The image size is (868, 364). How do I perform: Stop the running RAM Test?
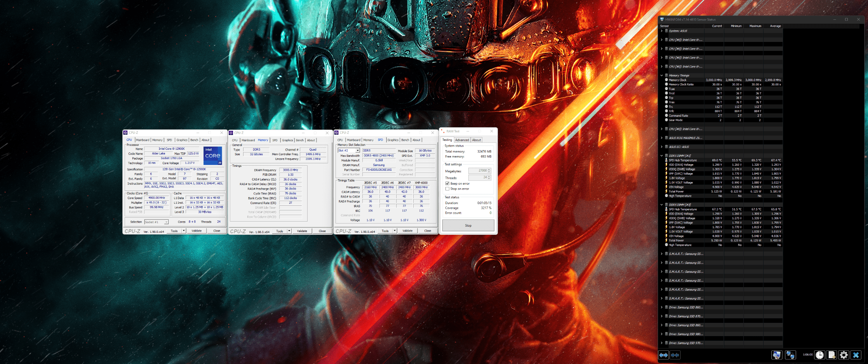pyautogui.click(x=468, y=225)
